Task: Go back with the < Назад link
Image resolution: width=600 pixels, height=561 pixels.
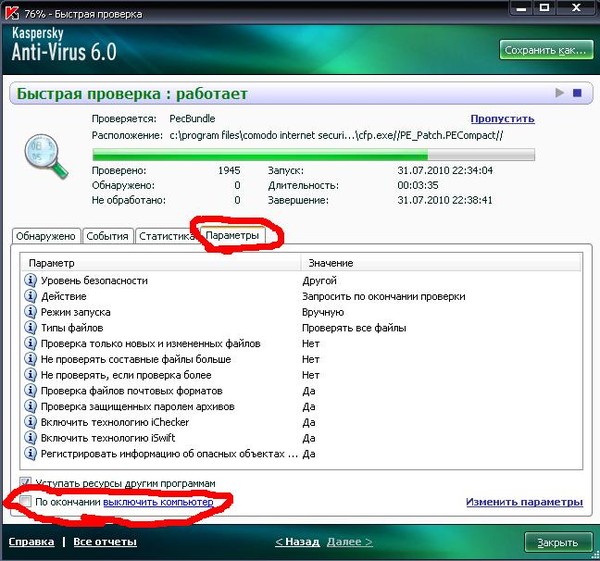Action: pos(297,542)
